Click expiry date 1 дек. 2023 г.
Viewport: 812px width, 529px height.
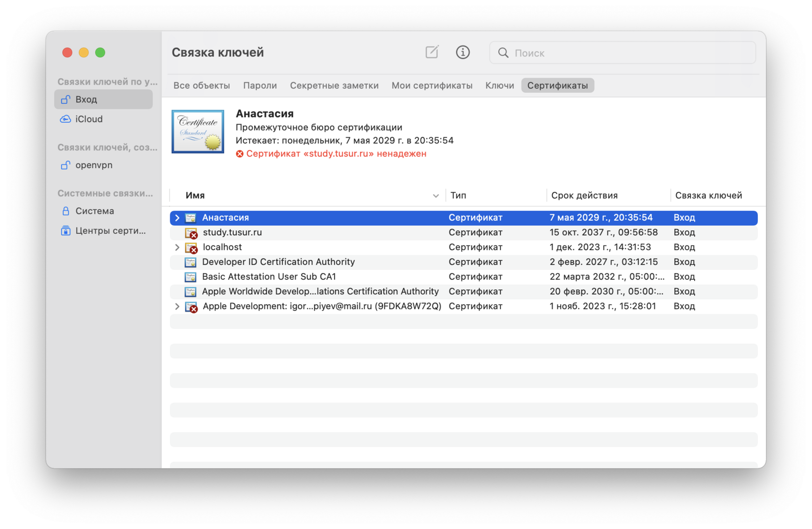tap(600, 247)
